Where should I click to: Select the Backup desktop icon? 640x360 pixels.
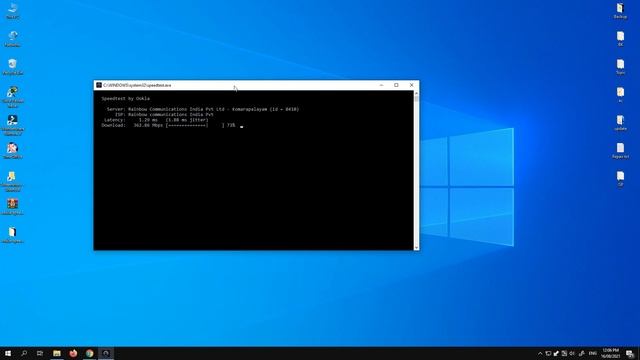pyautogui.click(x=620, y=11)
